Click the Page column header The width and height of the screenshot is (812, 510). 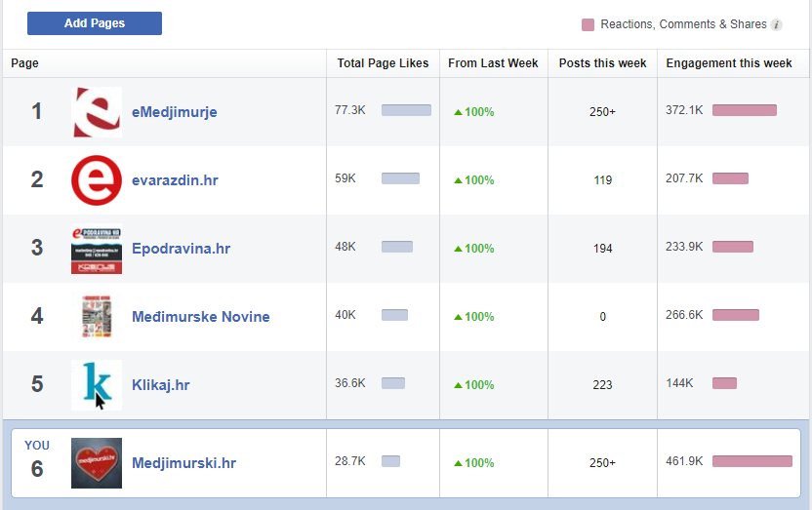point(24,63)
